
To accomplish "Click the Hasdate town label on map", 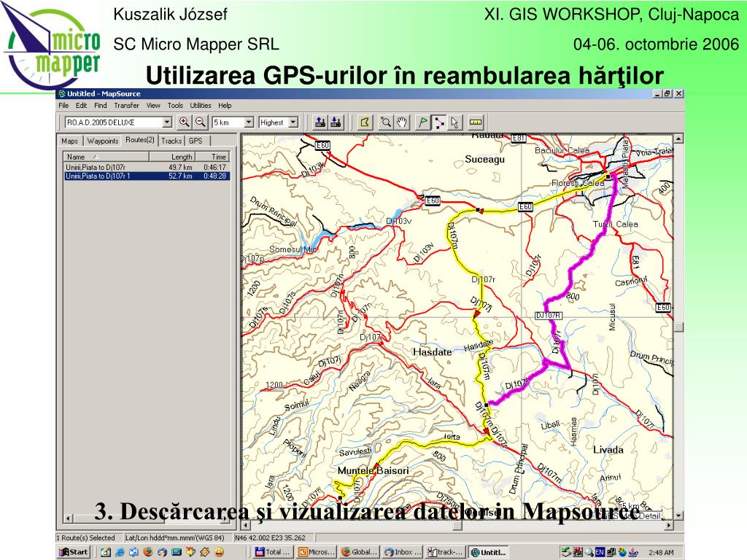I will (432, 352).
